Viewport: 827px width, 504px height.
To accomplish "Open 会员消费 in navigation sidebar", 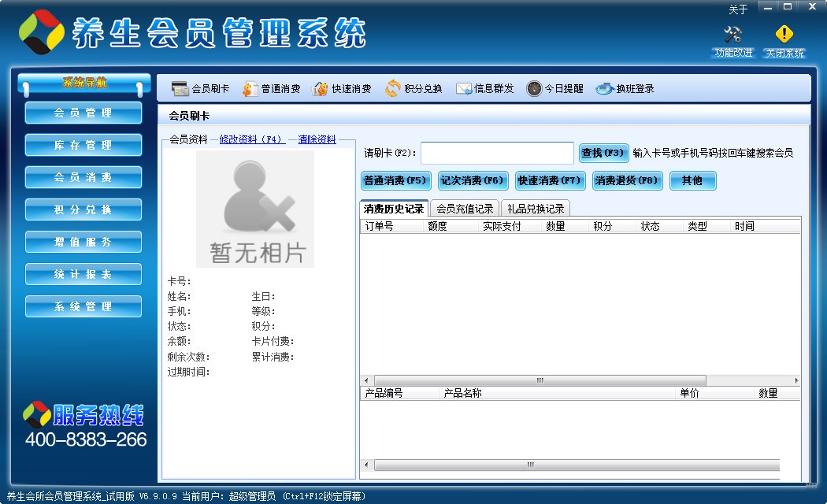I will 83,177.
